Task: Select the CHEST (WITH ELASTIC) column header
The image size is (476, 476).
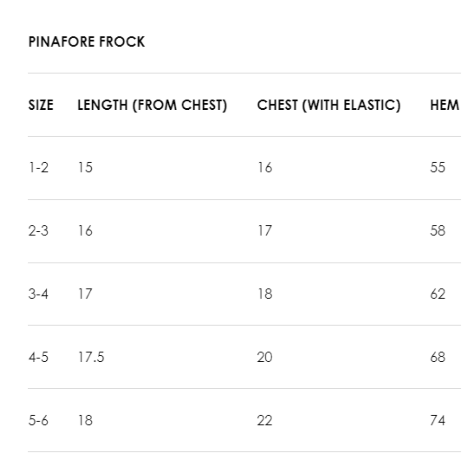Action: pos(329,105)
